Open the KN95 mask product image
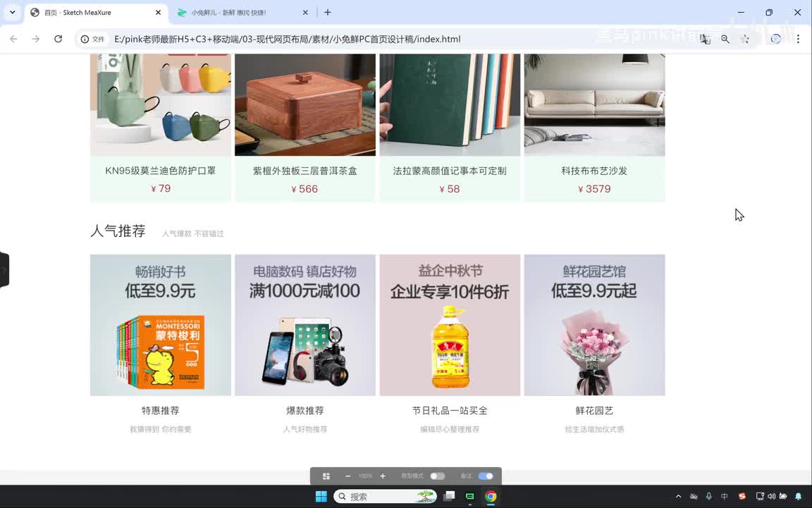812x508 pixels. pyautogui.click(x=161, y=104)
